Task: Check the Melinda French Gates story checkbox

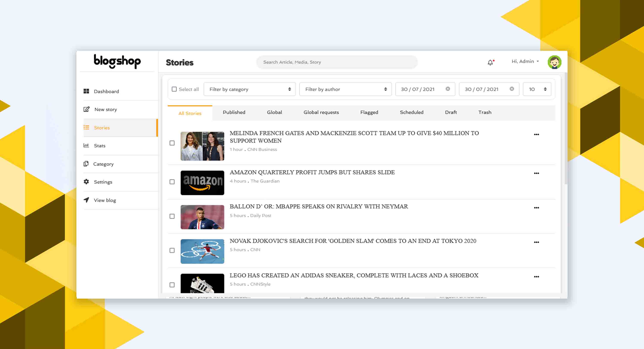Action: click(x=172, y=143)
